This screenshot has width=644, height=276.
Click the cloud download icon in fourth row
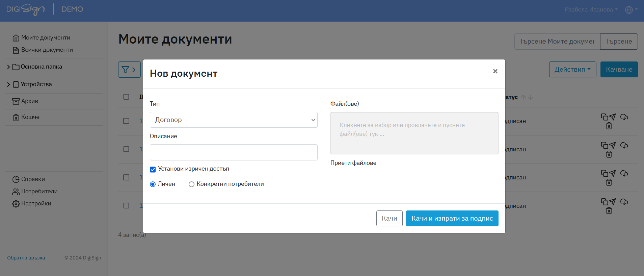click(624, 202)
